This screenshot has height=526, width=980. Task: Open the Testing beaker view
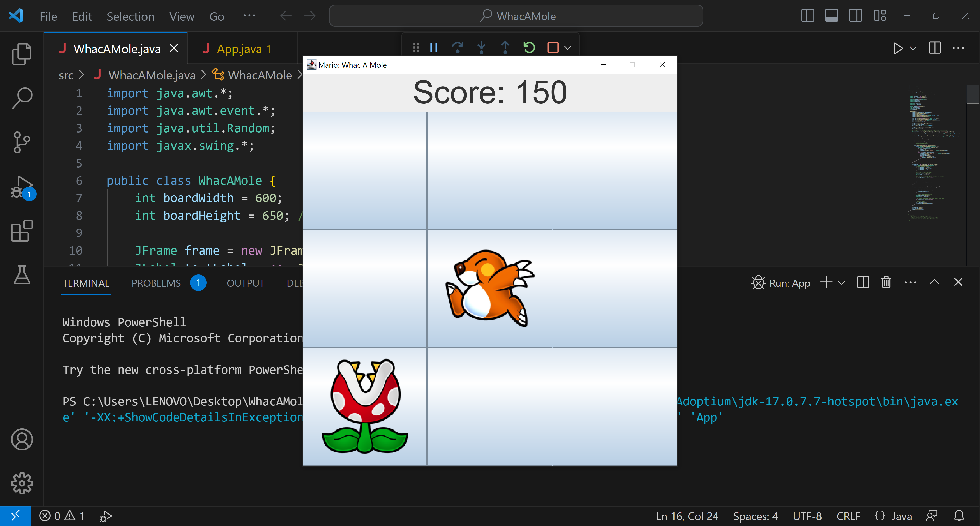(22, 275)
